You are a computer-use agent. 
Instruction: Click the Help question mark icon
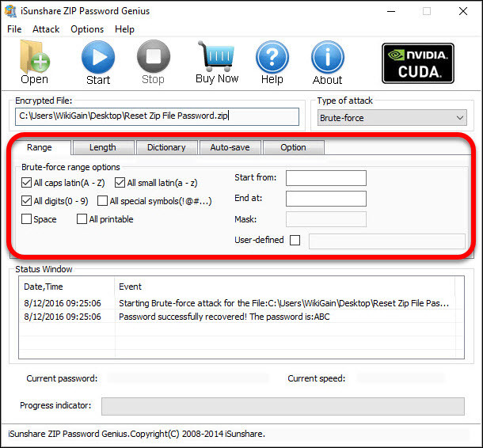pyautogui.click(x=272, y=63)
